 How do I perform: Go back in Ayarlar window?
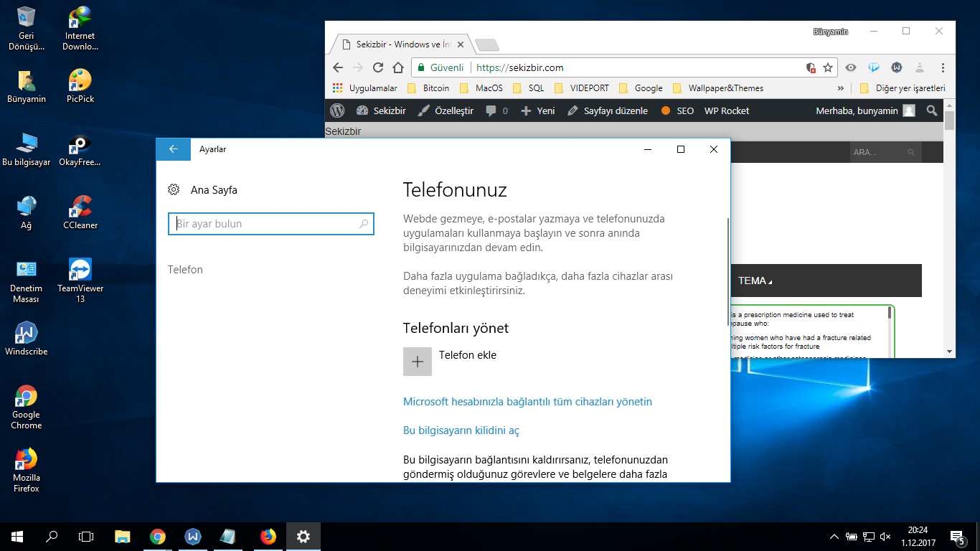pos(174,149)
